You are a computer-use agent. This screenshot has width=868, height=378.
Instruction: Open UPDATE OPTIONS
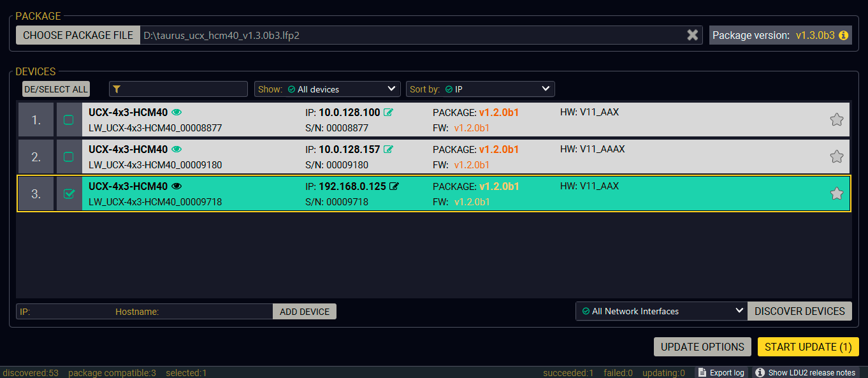[702, 347]
